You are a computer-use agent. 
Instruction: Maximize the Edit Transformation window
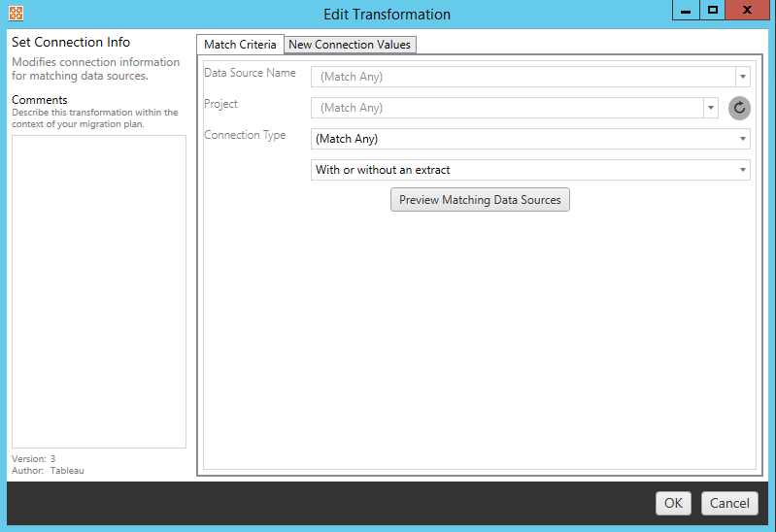coord(713,12)
